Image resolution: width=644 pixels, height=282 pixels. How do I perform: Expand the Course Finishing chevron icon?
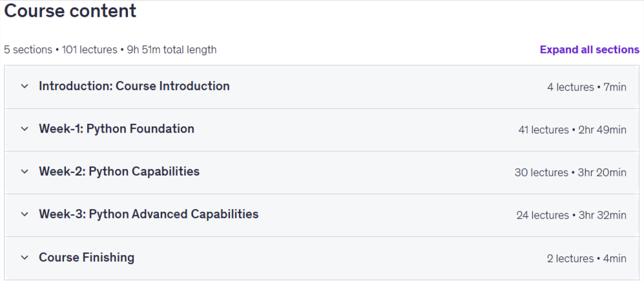tap(25, 258)
